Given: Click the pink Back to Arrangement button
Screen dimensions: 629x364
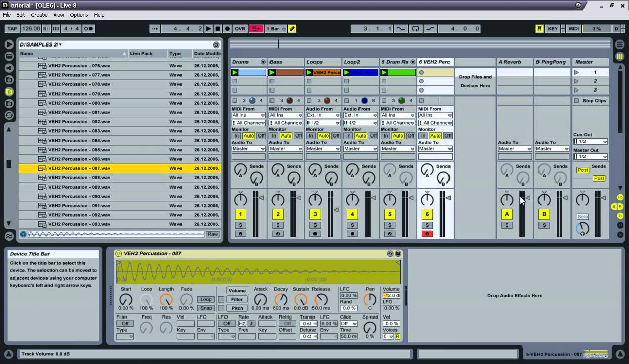Looking at the screenshot, I should pyautogui.click(x=256, y=29).
